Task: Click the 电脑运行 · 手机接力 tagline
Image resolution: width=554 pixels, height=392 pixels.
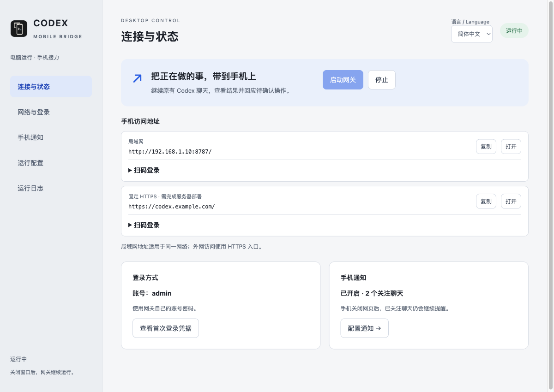Action: tap(35, 58)
